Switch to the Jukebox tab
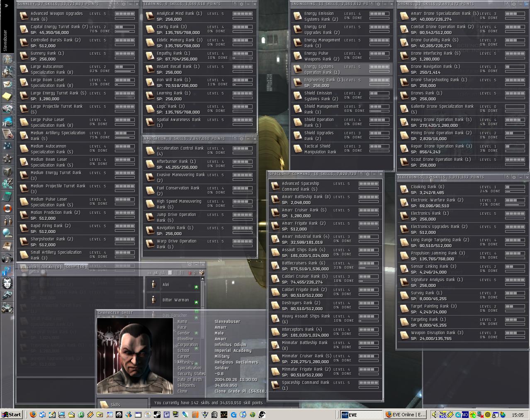Viewport: 530px width, 420px height. point(29,267)
